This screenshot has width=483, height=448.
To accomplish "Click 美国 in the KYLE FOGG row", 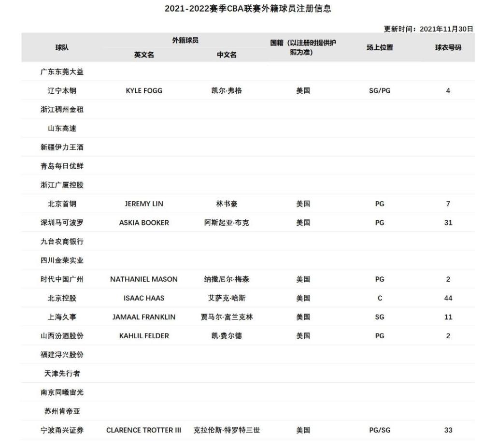I will pos(303,90).
